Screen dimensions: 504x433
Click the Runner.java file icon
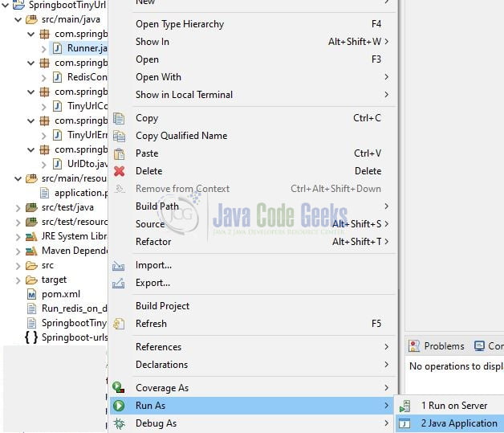click(x=57, y=48)
